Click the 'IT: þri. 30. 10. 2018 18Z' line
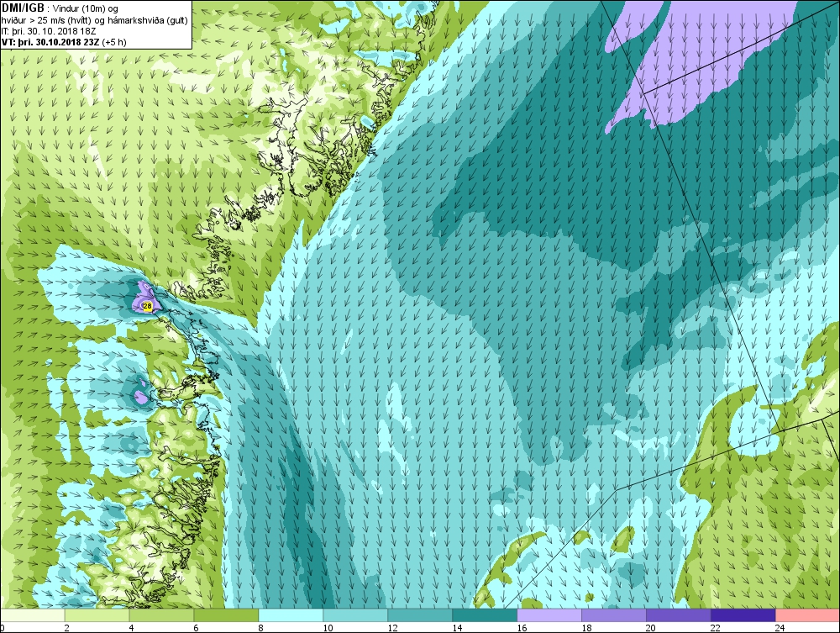 49,31
